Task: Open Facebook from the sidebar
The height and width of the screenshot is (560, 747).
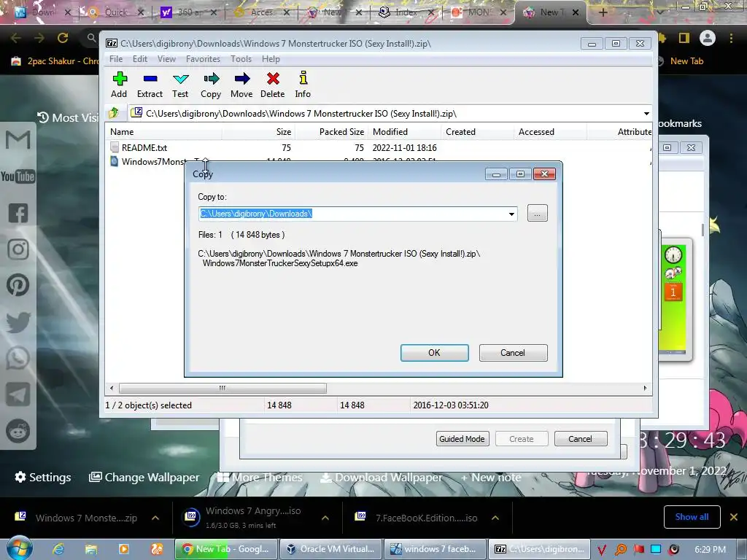Action: click(x=18, y=213)
